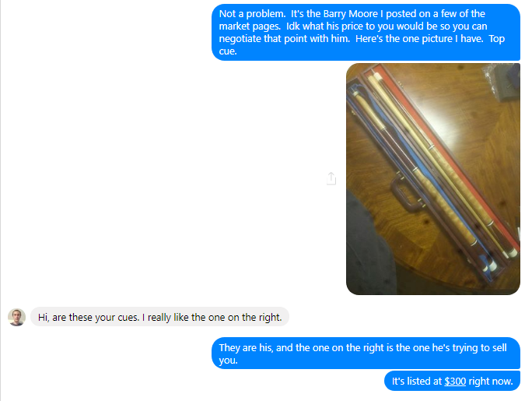Screen dimensions: 532x401
Task: Open the pool cue case photo
Action: (x=433, y=179)
